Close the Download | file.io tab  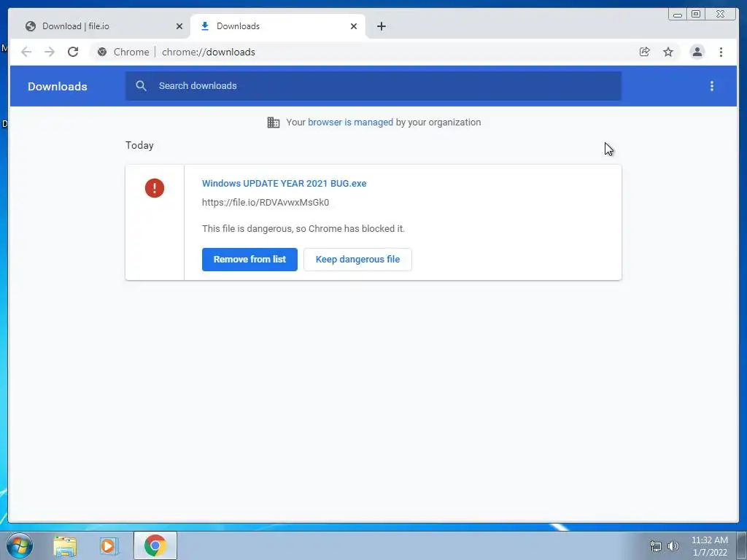click(x=179, y=26)
